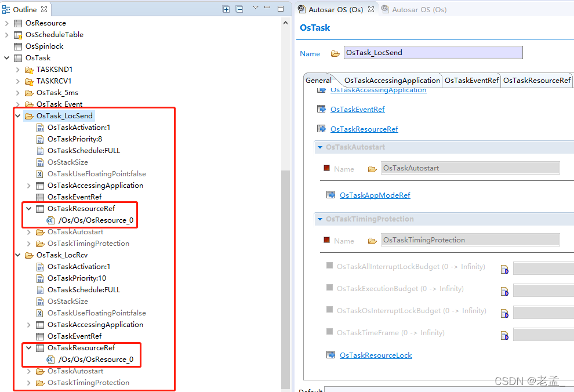Expand the OsScheduleTable tree node
This screenshot has height=392, width=574.
pos(6,35)
